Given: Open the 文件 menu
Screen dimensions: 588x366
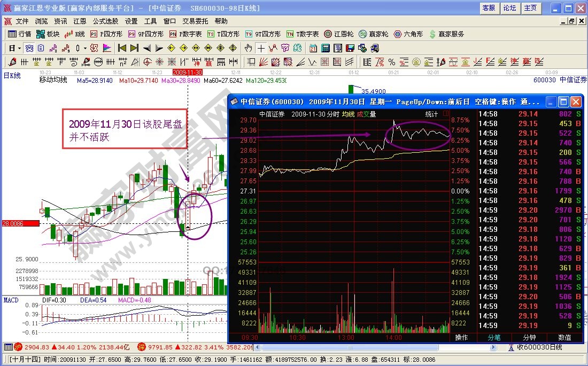Looking at the screenshot, I should point(22,21).
